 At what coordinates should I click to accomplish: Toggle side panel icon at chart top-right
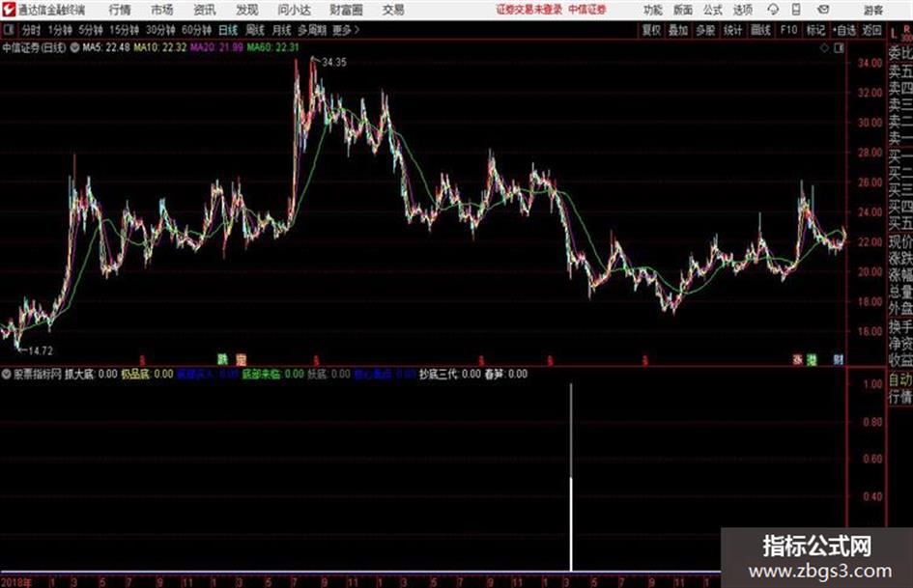839,48
